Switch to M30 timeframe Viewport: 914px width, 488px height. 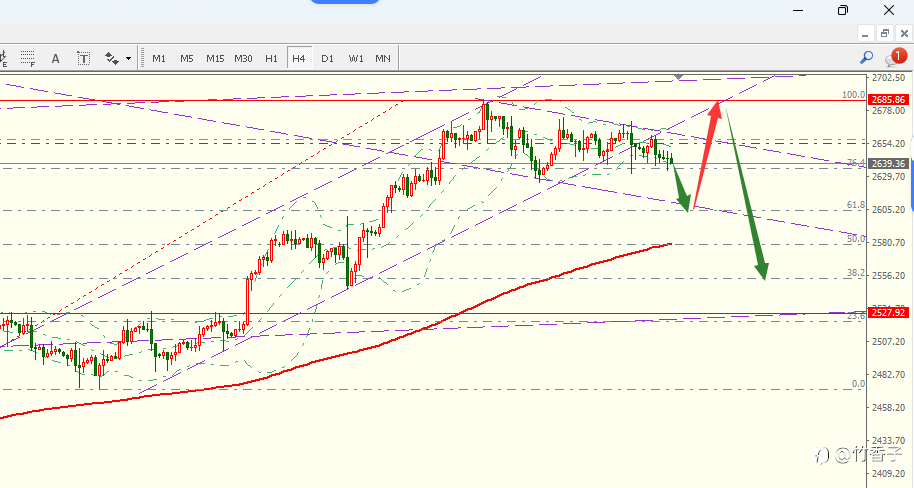tap(243, 58)
